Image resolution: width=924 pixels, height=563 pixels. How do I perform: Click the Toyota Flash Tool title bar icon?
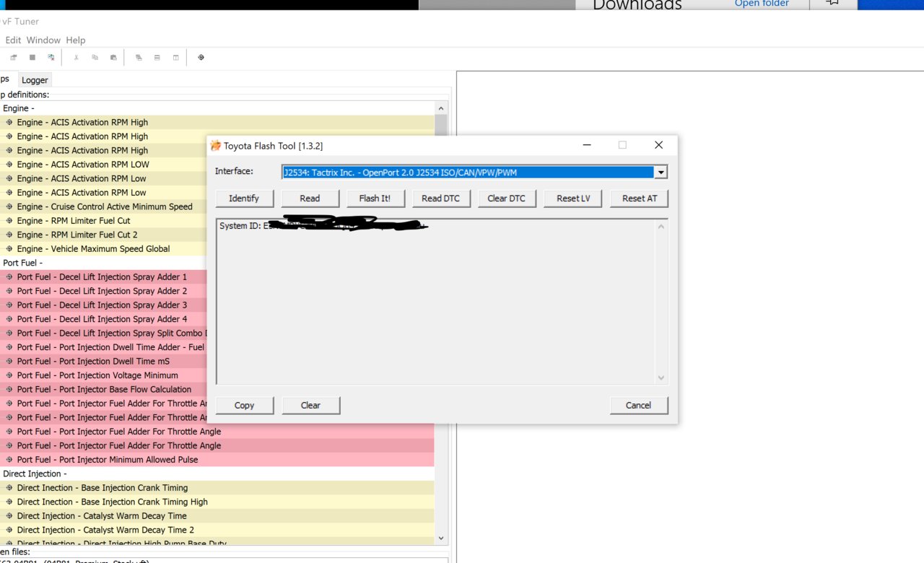[x=215, y=146]
